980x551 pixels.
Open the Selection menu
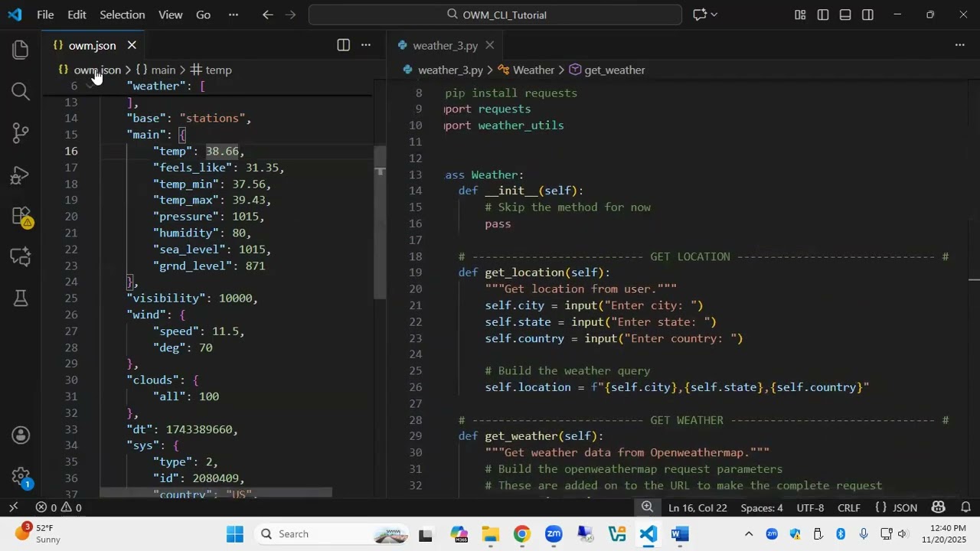click(122, 15)
